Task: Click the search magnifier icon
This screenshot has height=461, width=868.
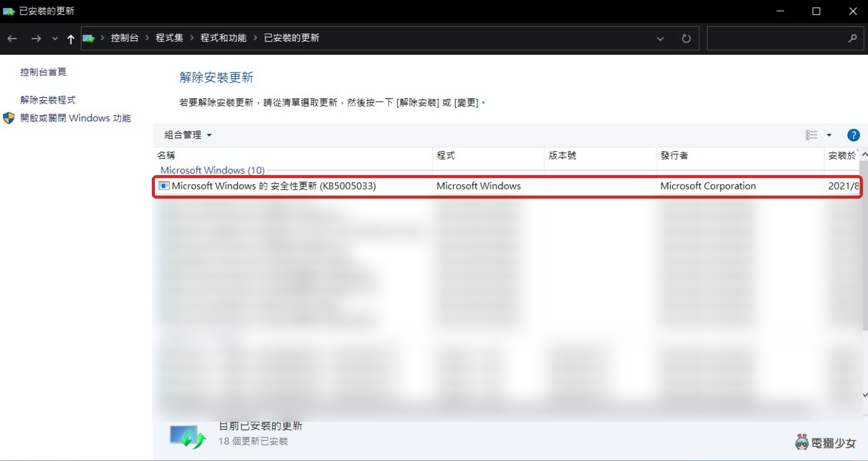Action: [852, 38]
